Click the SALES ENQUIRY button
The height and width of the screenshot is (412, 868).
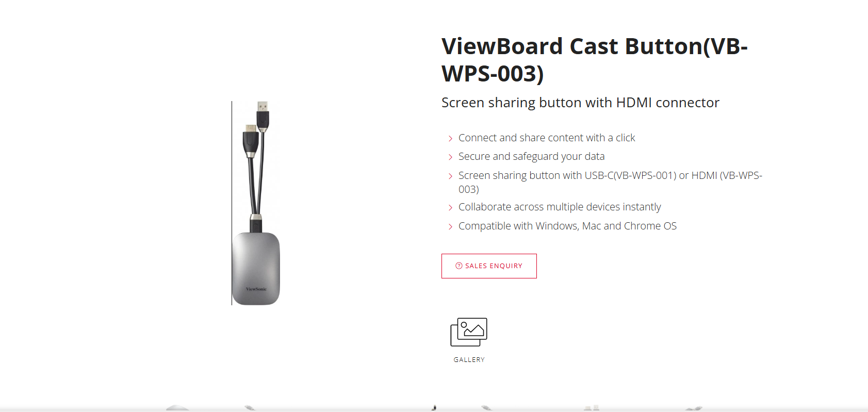(x=489, y=266)
